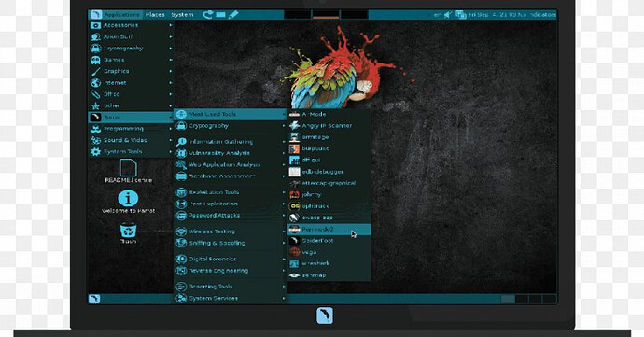Click the Anon Surf icon
Screen dimensions: 644x337
coord(95,37)
